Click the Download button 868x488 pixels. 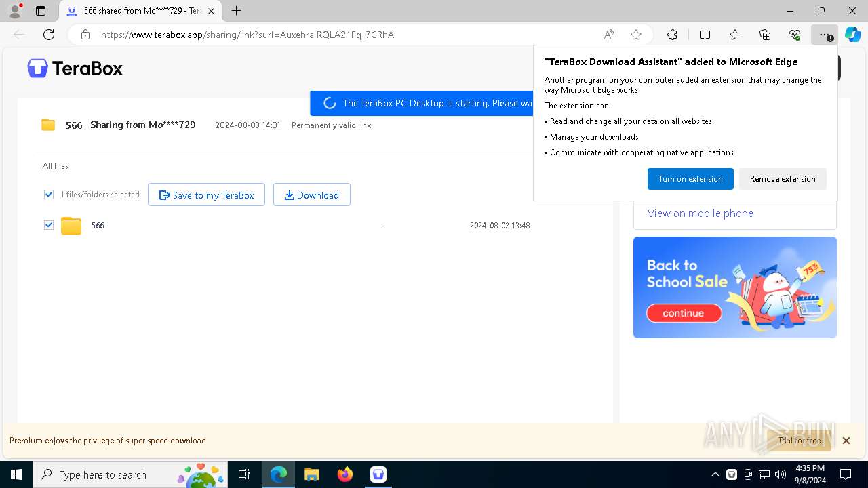pyautogui.click(x=312, y=195)
